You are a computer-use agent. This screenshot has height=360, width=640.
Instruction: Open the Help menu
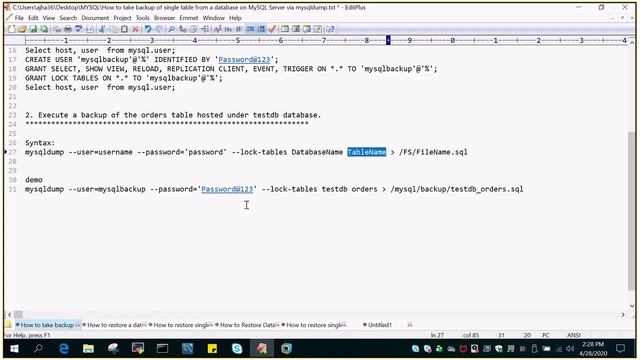click(235, 18)
